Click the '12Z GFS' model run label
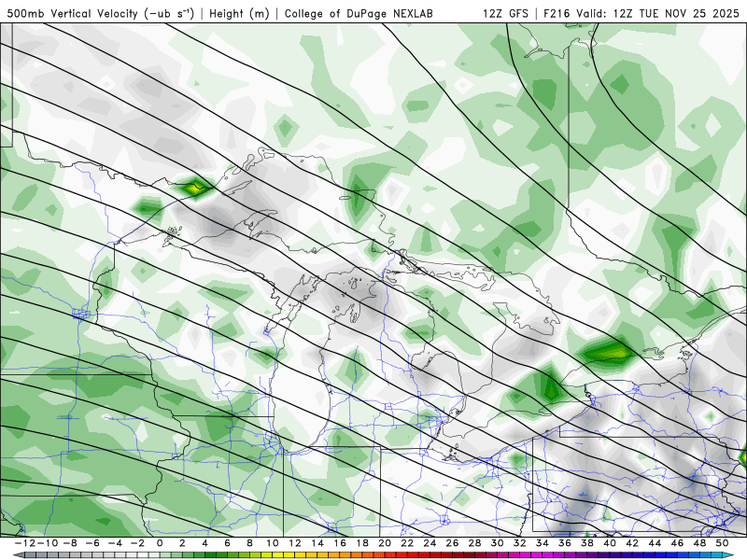Viewport: 747px width, 560px height. [x=505, y=14]
